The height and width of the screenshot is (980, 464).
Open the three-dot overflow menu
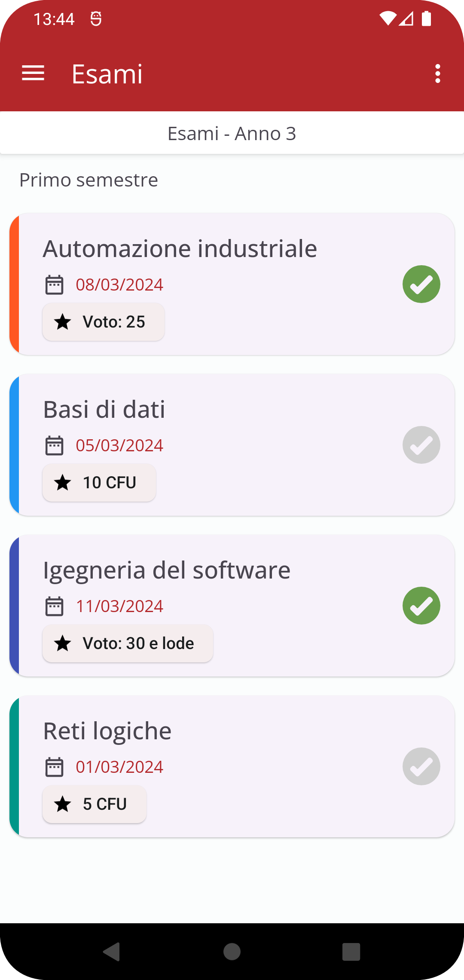coord(437,73)
